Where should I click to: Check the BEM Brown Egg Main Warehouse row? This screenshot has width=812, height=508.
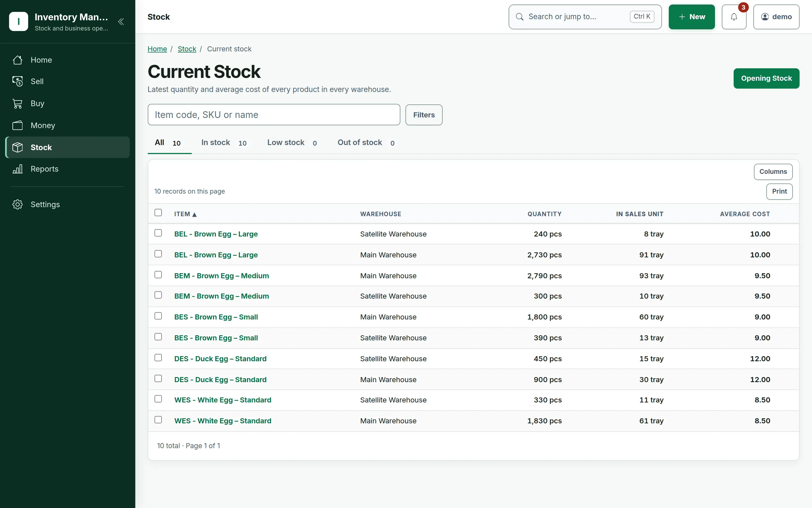(158, 275)
